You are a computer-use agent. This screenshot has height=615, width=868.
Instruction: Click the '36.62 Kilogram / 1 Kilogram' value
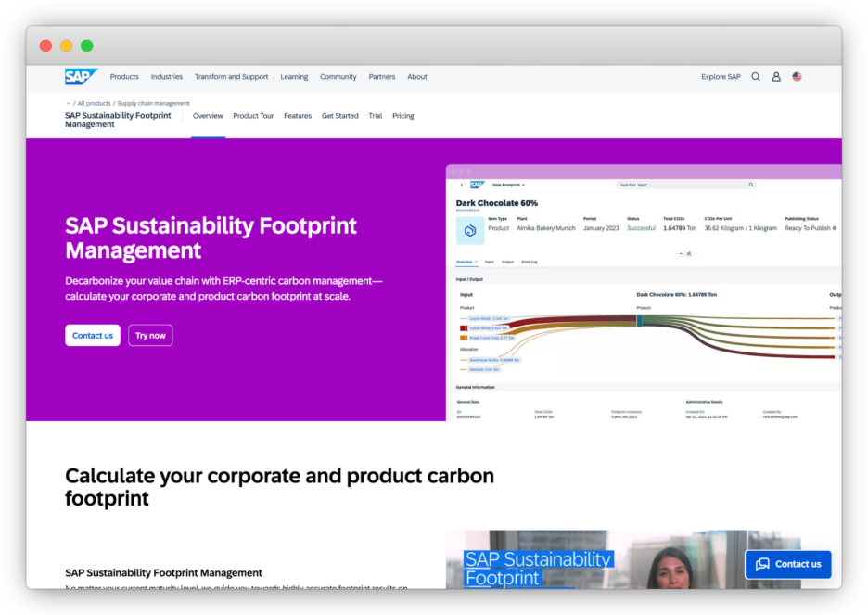pos(740,228)
